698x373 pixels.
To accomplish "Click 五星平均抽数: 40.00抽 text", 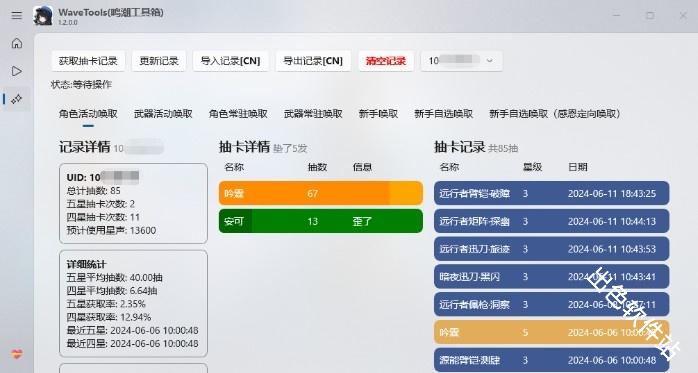I will 114,277.
